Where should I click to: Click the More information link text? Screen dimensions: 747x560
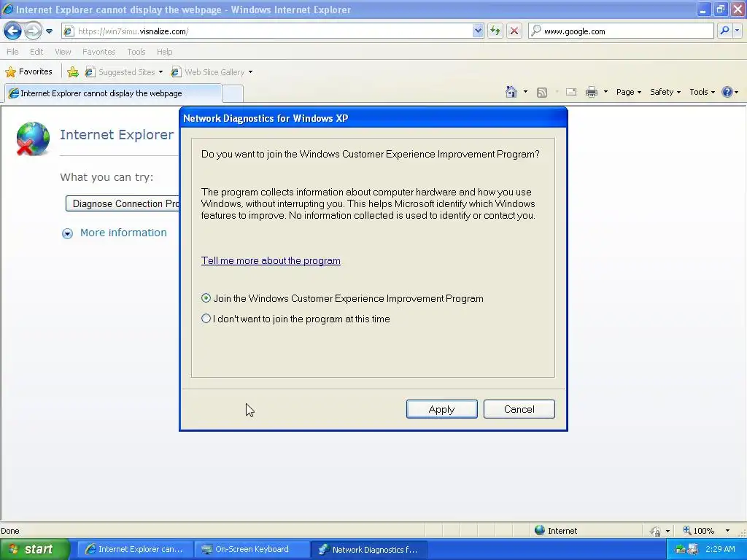[123, 233]
